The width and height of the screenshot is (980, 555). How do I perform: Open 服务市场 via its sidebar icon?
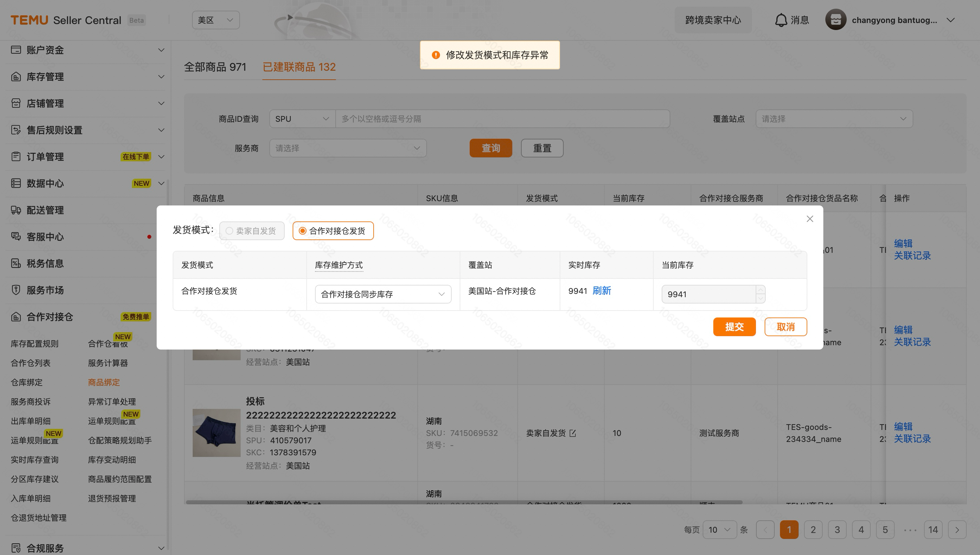click(16, 290)
